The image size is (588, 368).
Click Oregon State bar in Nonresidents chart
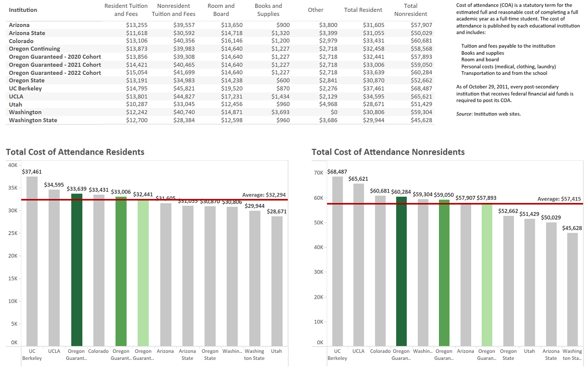[x=508, y=281]
